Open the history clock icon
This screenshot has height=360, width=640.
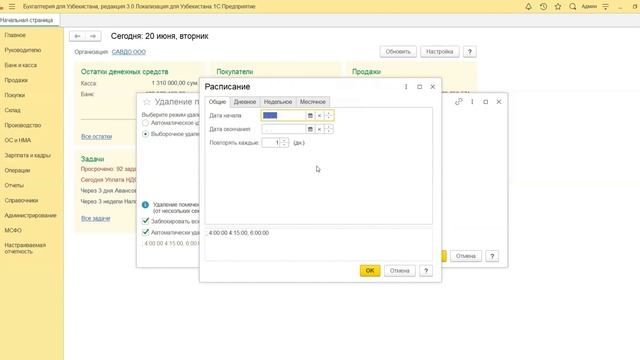(543, 7)
